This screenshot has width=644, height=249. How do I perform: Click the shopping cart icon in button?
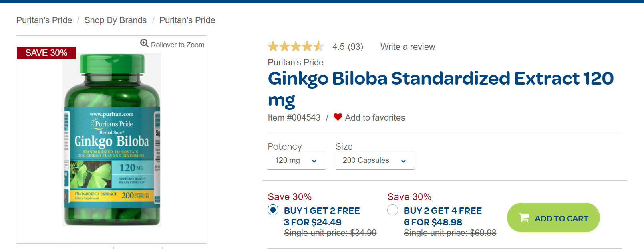(x=524, y=218)
